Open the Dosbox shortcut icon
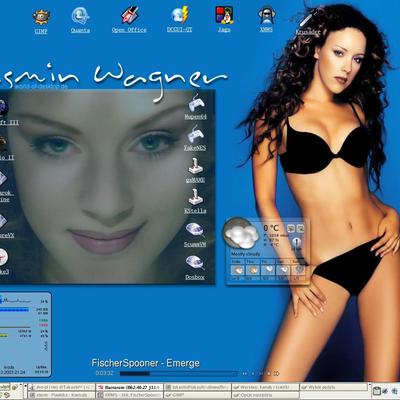The height and width of the screenshot is (400, 400). [195, 267]
